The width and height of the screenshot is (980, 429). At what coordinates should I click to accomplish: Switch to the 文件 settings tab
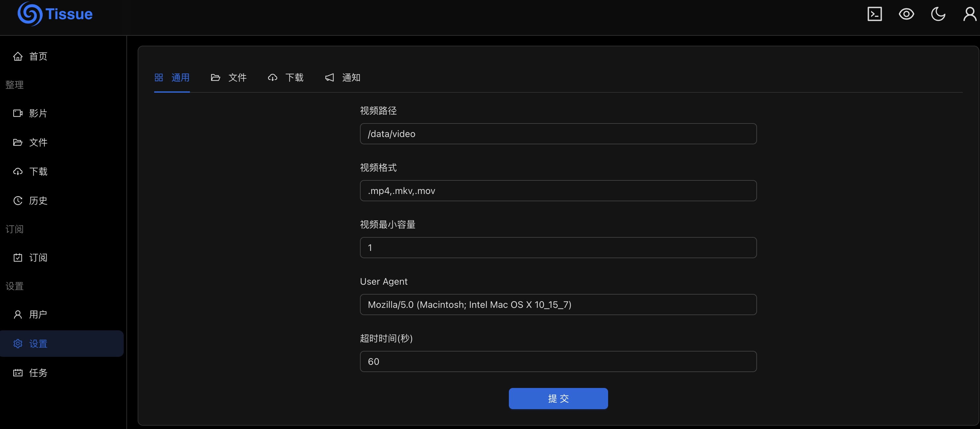[229, 78]
